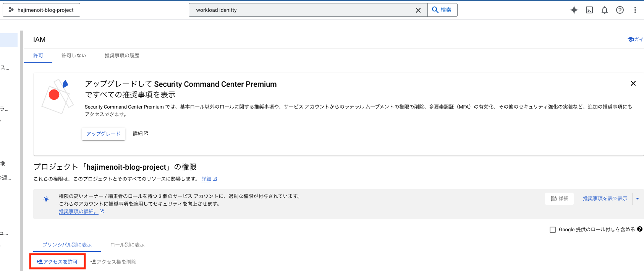Enable Google 提供のロール付与を含める checkbox

click(553, 230)
